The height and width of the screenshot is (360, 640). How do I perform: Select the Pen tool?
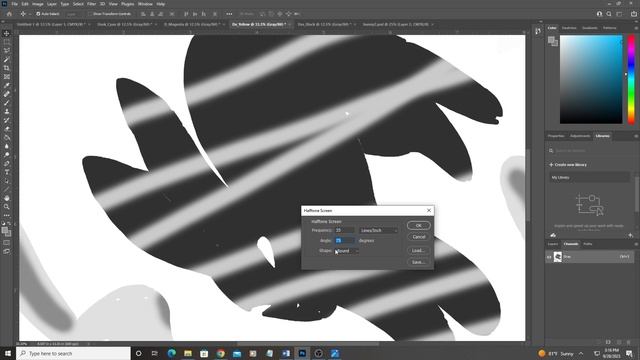(7, 164)
